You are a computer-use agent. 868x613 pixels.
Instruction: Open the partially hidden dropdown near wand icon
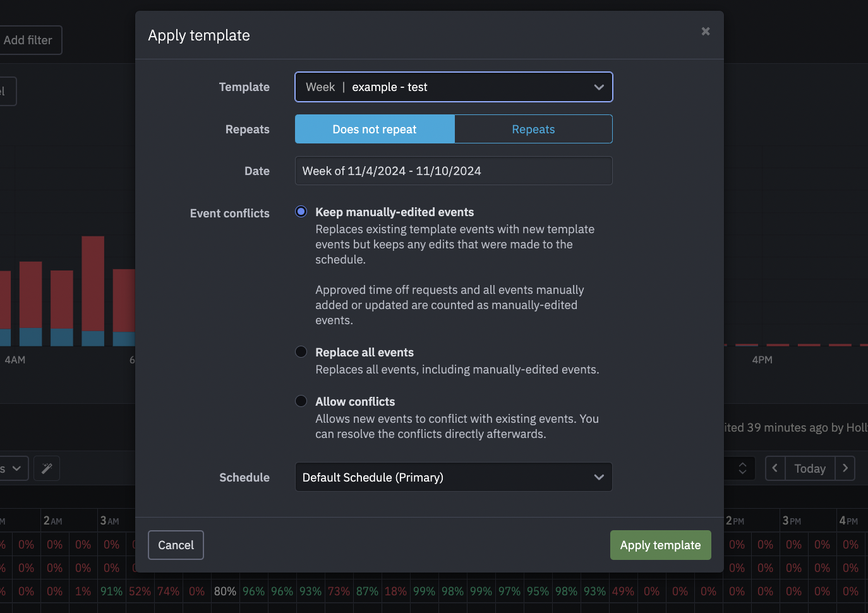pos(13,468)
